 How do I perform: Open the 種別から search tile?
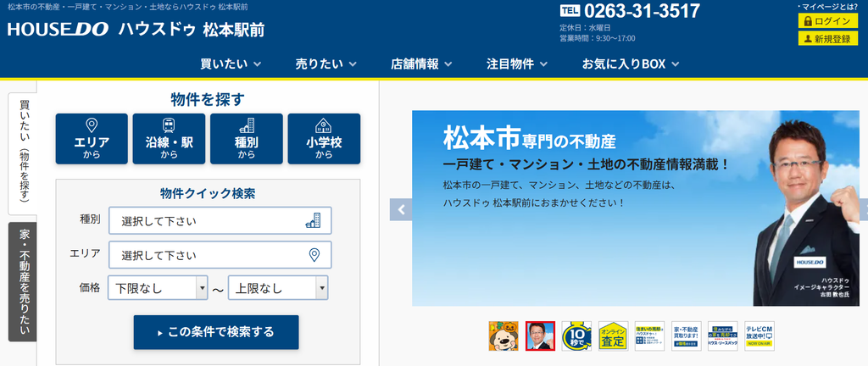247,139
